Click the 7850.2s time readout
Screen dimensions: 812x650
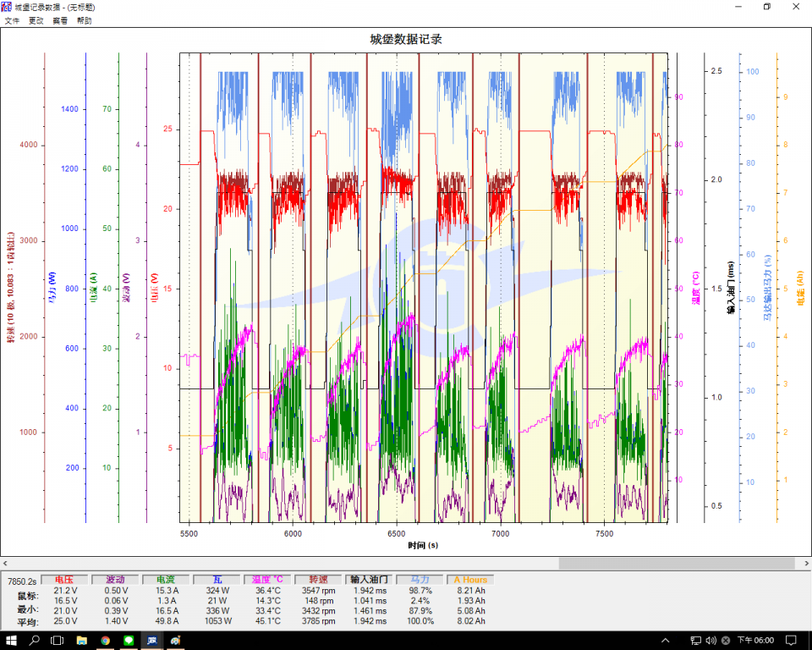click(x=22, y=581)
